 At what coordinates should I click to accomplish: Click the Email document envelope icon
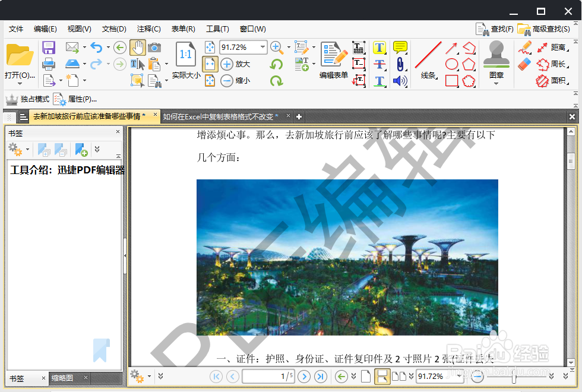click(72, 47)
